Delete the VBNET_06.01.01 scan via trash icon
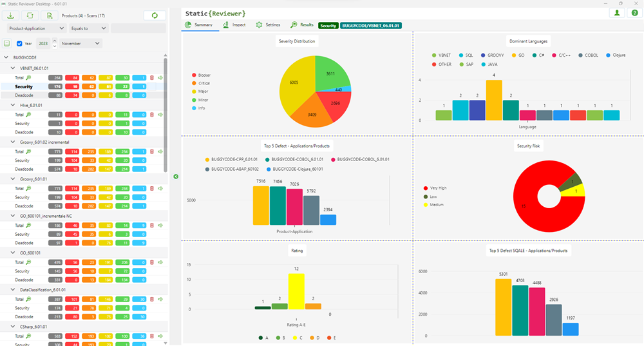The image size is (644, 346). [x=152, y=77]
